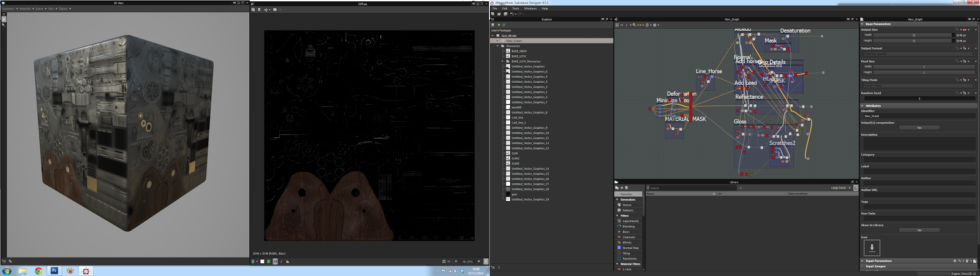Open the Tools menu

516,9
